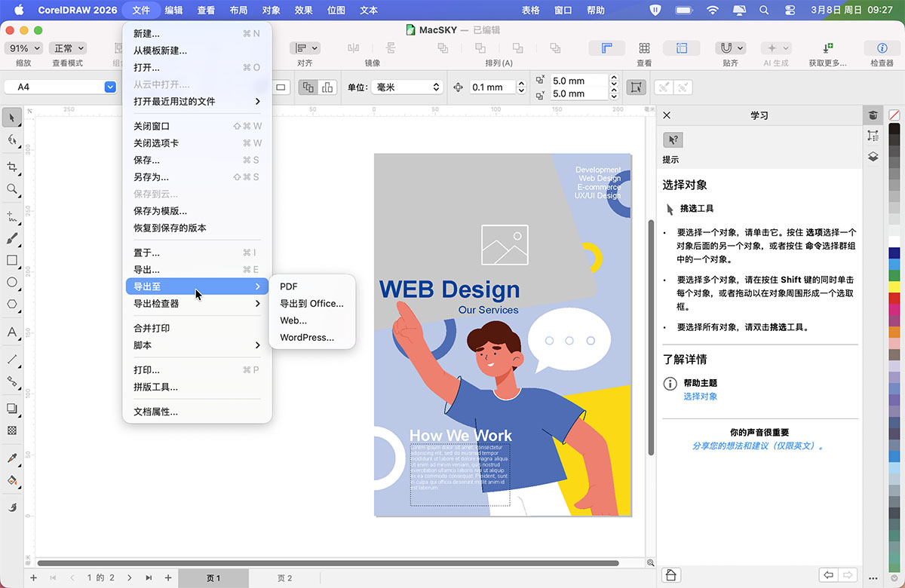The image size is (905, 588).
Task: Open the Inspector (检查器) info icon
Action: (881, 48)
